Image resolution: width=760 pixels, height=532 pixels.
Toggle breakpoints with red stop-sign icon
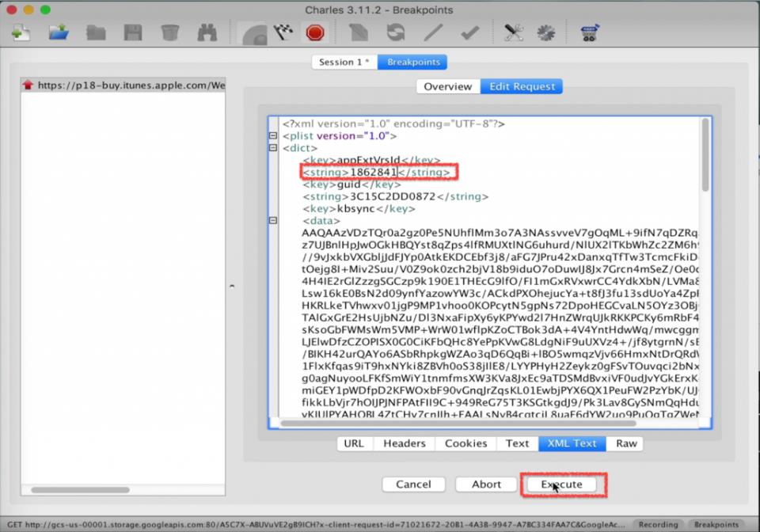(314, 33)
